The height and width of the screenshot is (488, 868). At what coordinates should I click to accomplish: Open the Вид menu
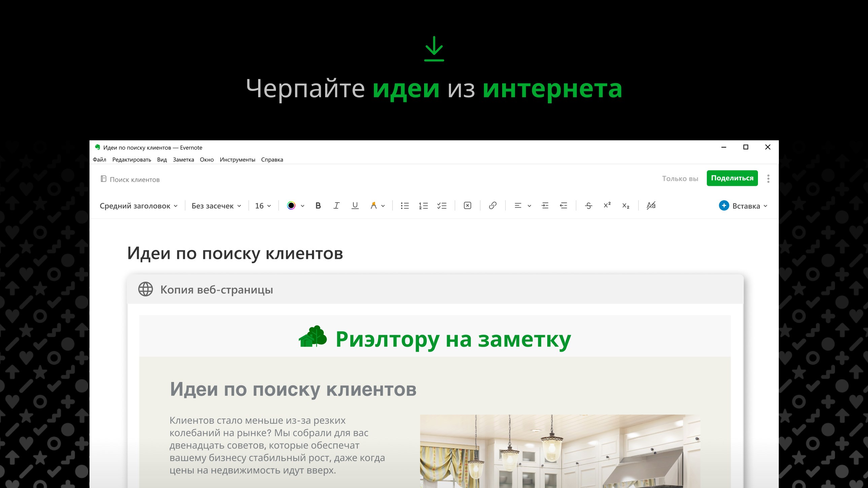point(162,160)
